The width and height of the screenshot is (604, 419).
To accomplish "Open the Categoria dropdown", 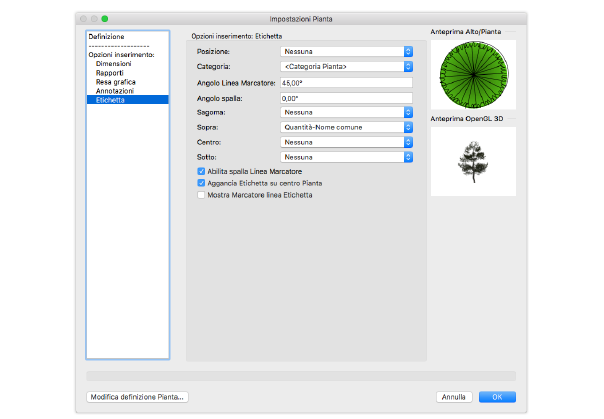I will (346, 66).
